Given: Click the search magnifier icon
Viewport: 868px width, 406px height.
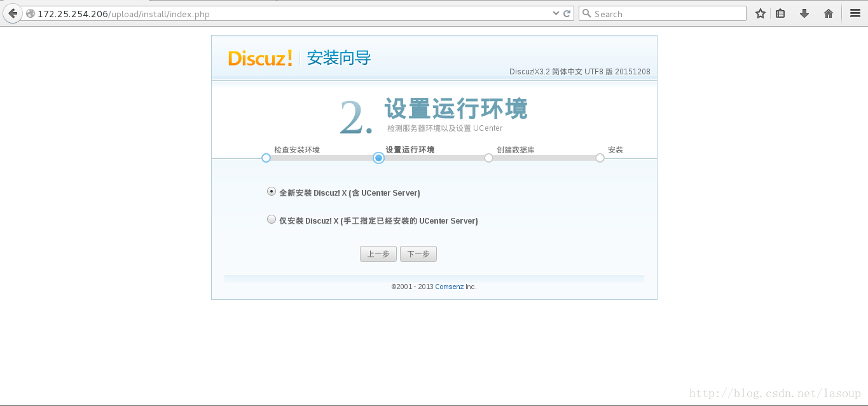Looking at the screenshot, I should coord(587,13).
